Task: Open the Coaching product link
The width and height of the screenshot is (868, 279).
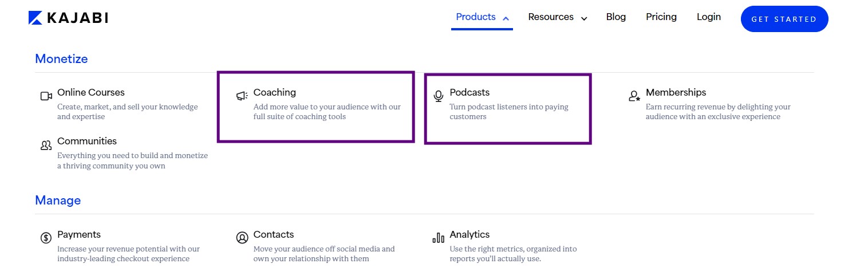Action: click(275, 92)
